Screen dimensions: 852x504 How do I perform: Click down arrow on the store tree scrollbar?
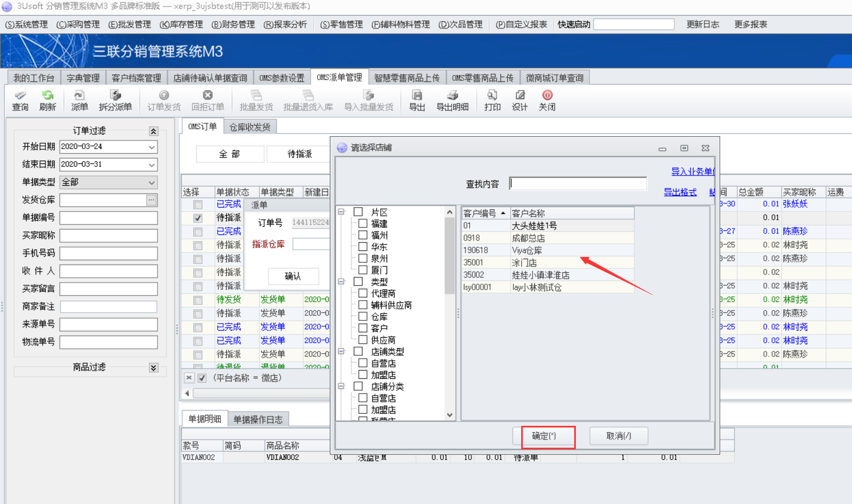tap(450, 415)
